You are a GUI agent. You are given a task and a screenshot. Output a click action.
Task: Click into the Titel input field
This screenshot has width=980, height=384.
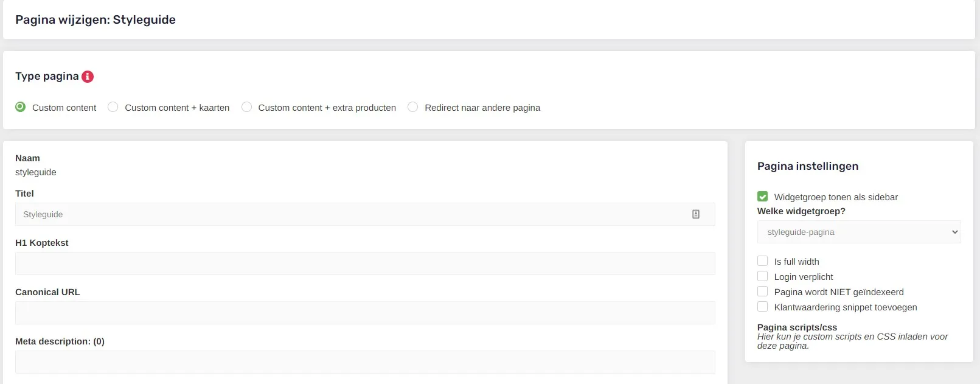point(365,214)
